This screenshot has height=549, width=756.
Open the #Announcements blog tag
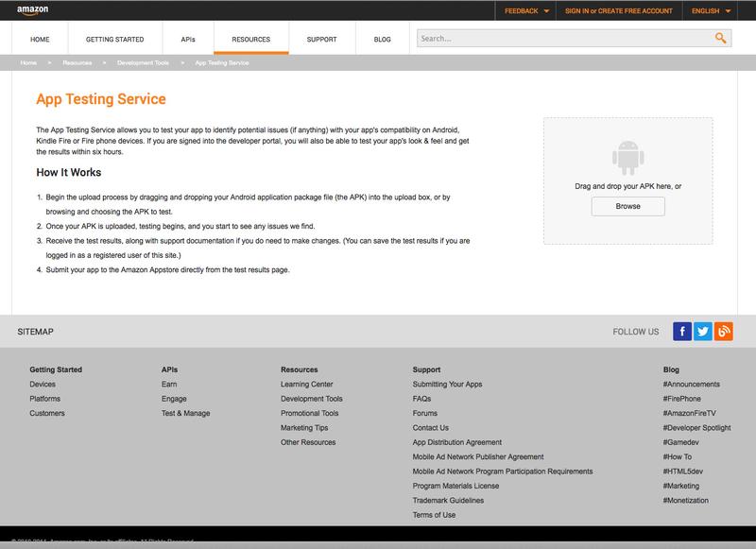692,385
